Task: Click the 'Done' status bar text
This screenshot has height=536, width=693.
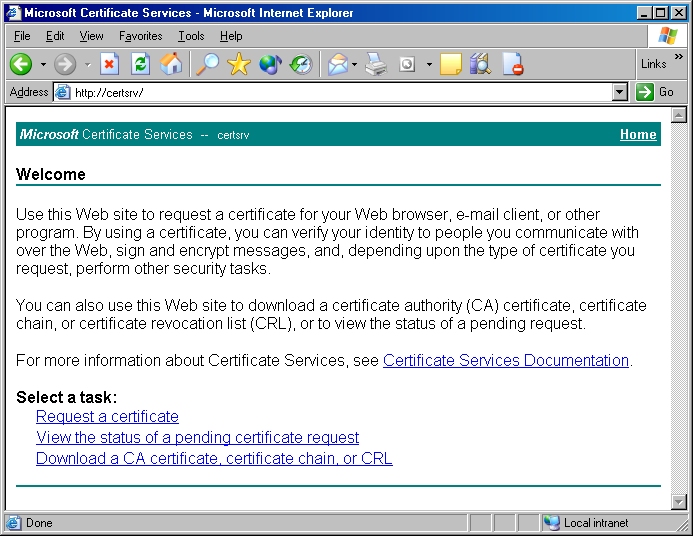Action: pos(39,523)
